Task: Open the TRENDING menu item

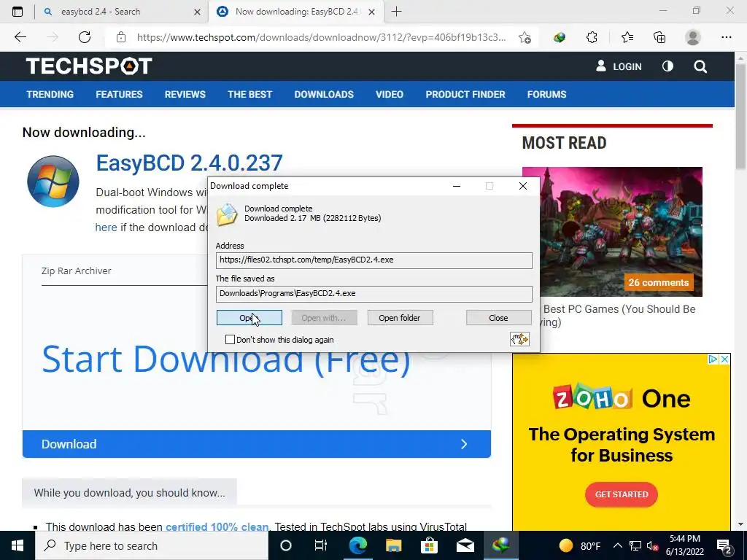Action: [x=50, y=94]
